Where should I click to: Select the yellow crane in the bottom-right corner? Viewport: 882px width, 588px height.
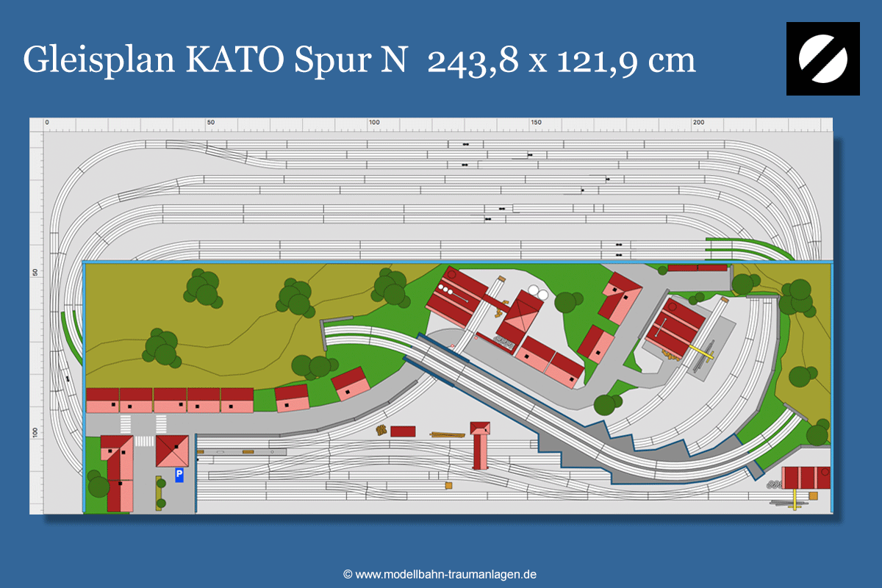tap(796, 501)
